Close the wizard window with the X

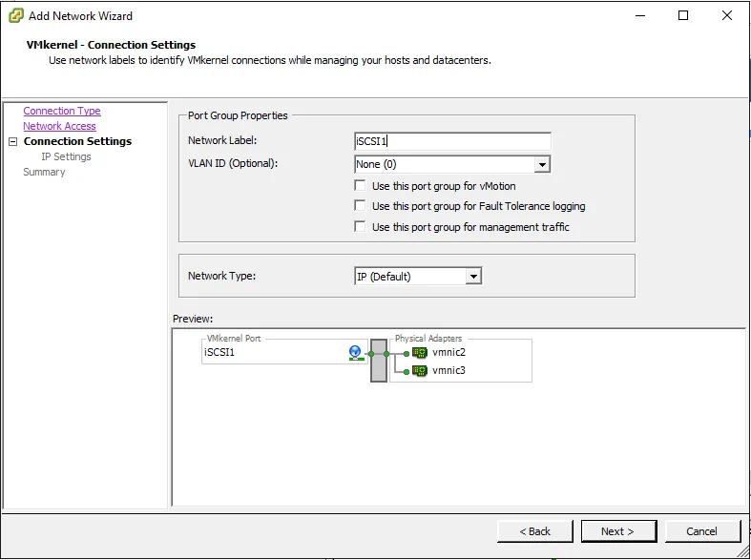click(x=726, y=15)
